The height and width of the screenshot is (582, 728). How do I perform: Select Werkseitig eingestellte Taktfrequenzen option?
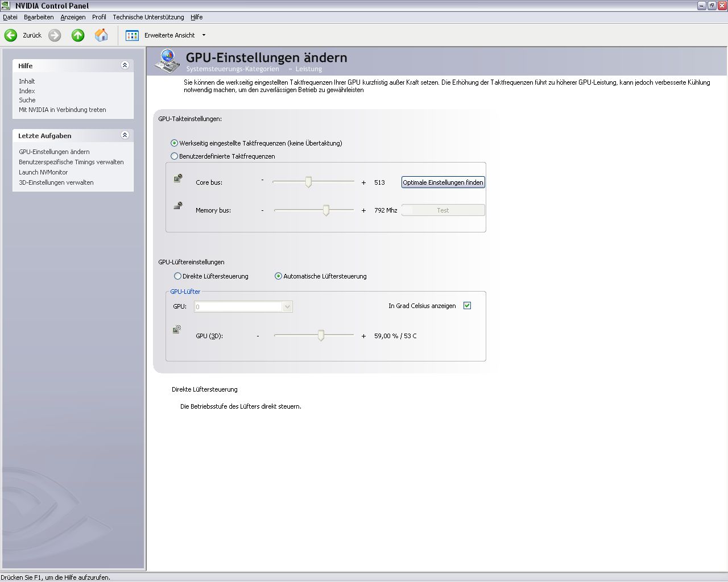pos(174,143)
